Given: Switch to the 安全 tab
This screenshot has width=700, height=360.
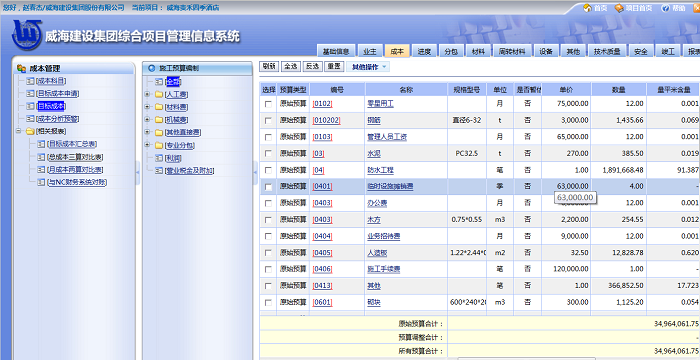Looking at the screenshot, I should pyautogui.click(x=641, y=51).
